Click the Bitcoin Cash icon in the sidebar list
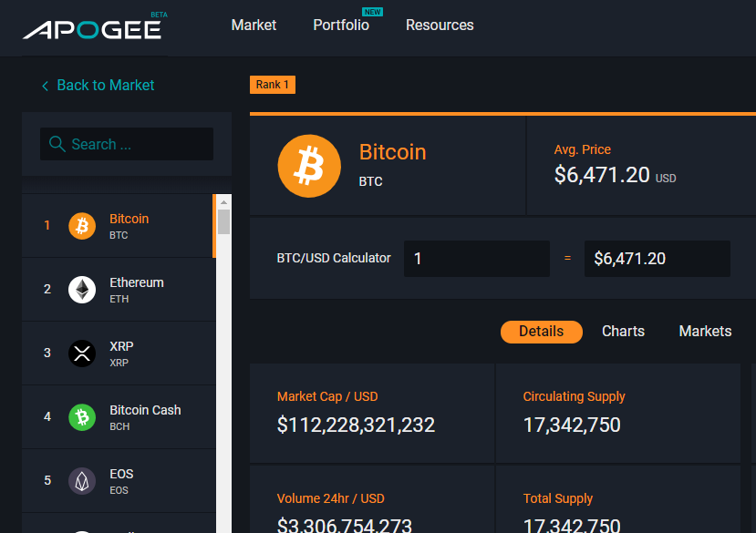756x533 pixels. click(82, 417)
